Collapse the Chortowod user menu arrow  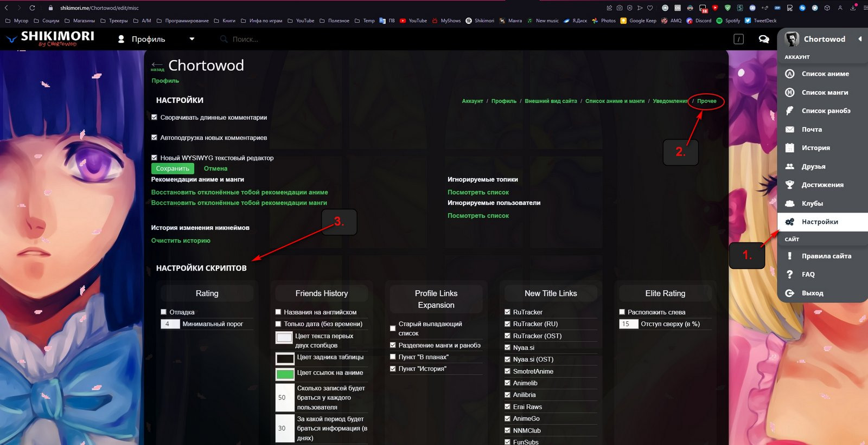tap(860, 39)
